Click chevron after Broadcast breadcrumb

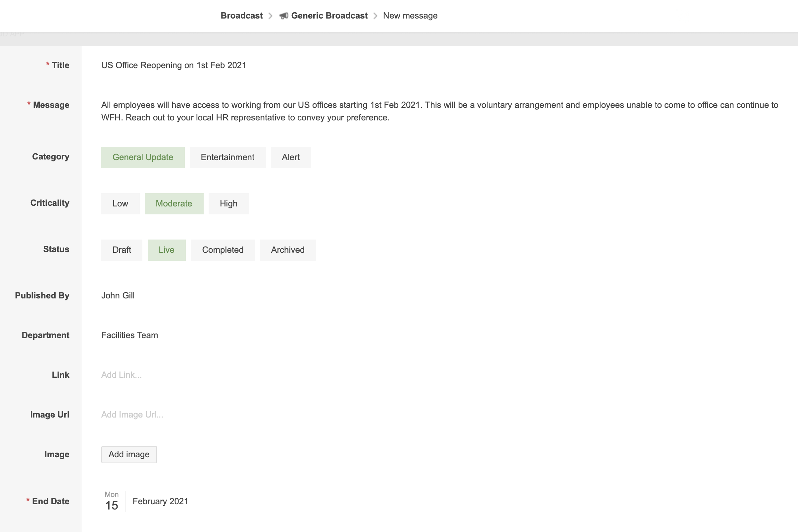tap(270, 16)
